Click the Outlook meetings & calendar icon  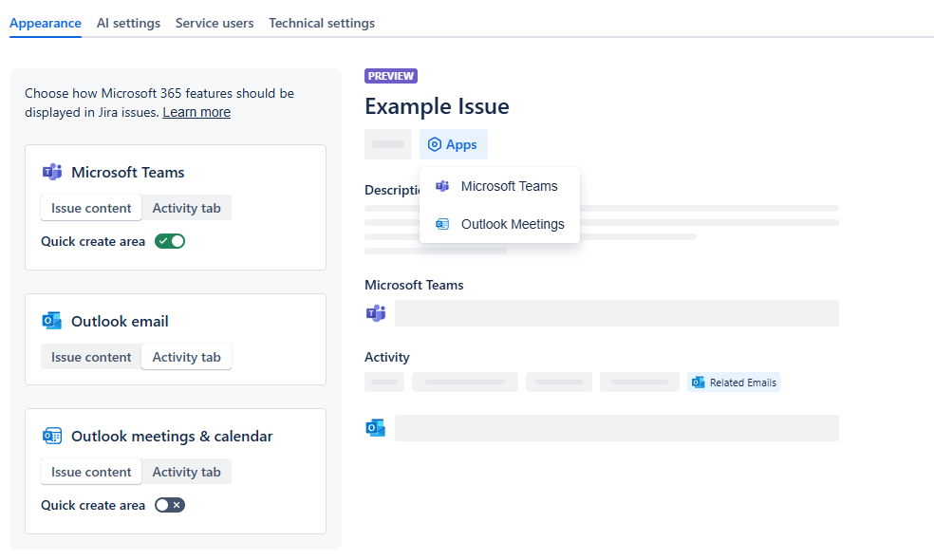point(51,436)
